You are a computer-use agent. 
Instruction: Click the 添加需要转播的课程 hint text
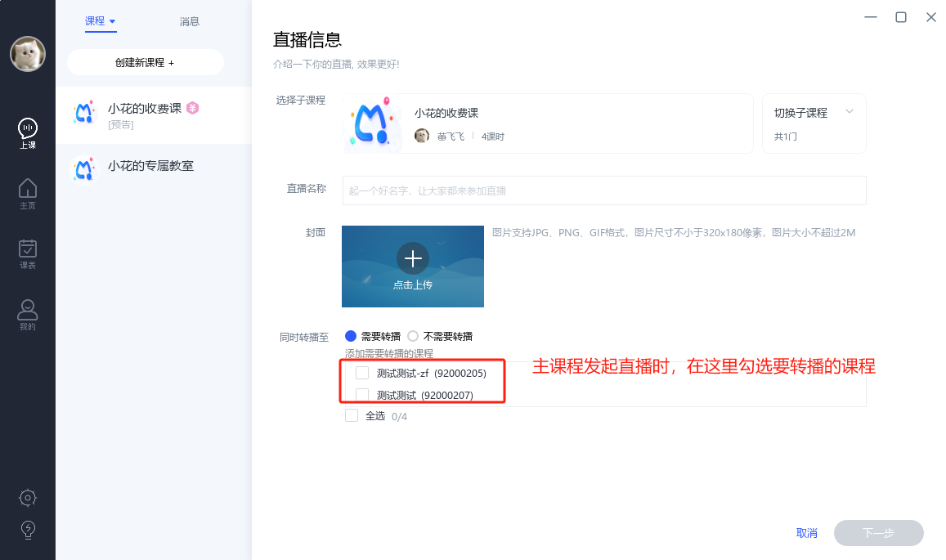pos(389,353)
